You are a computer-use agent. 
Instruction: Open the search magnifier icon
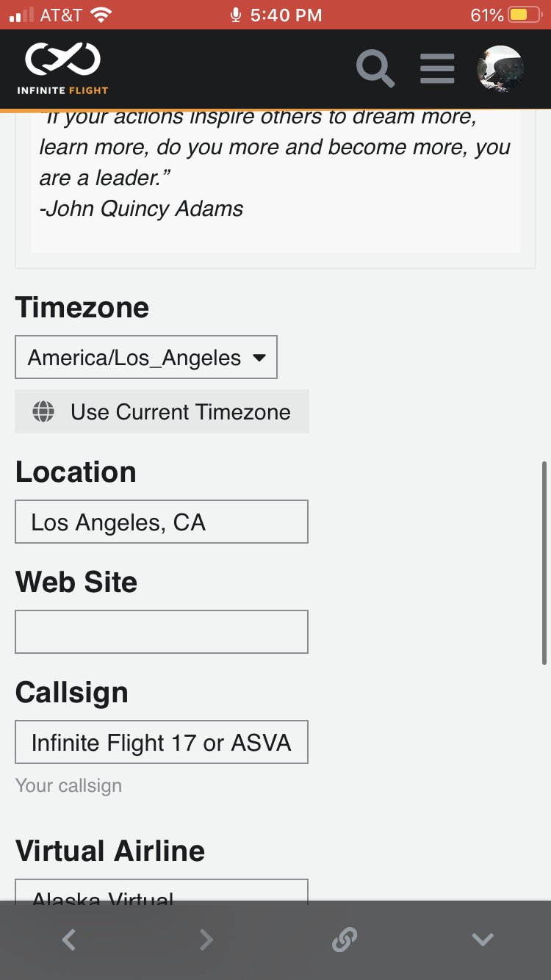(375, 69)
